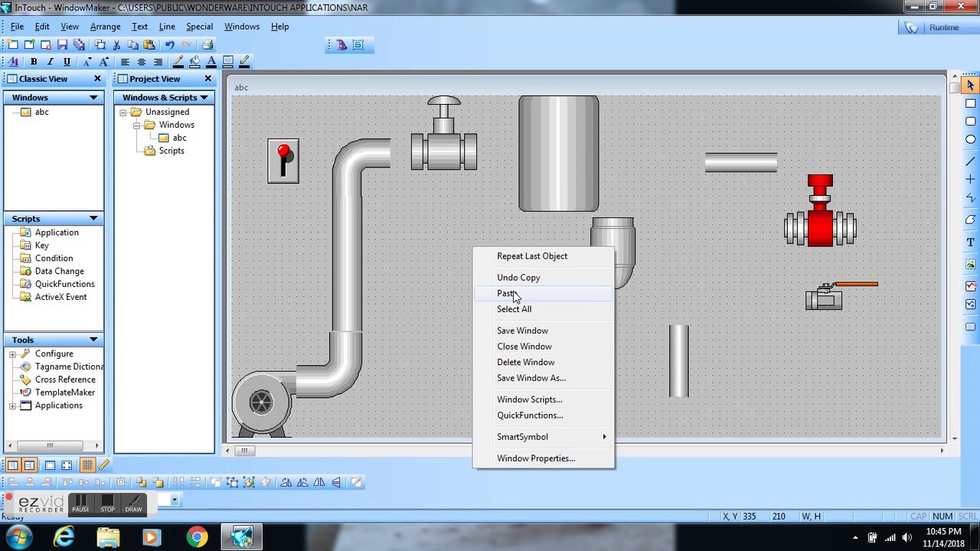Choose Window Properties... menu entry

tap(544, 458)
